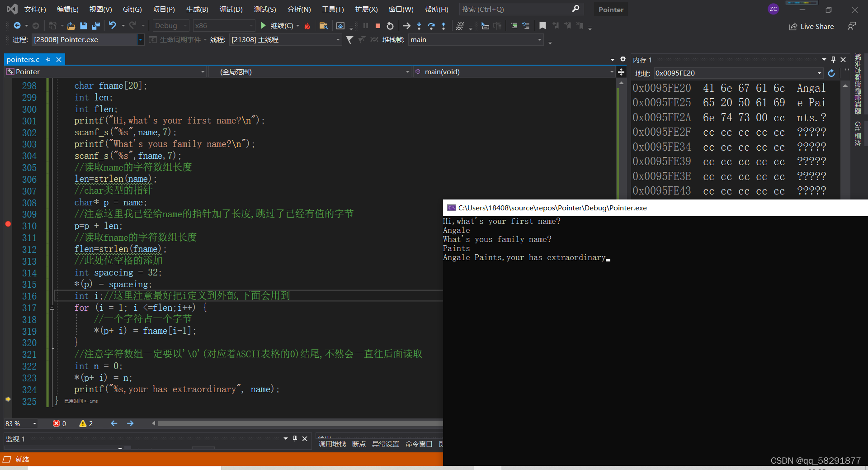Switch to the 断点 tab
This screenshot has height=470, width=868.
point(359,444)
